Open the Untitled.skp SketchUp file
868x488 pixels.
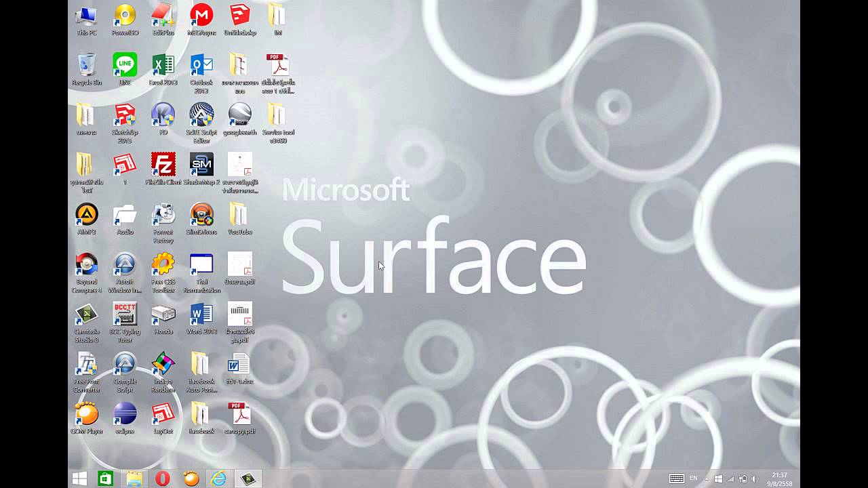[x=240, y=20]
